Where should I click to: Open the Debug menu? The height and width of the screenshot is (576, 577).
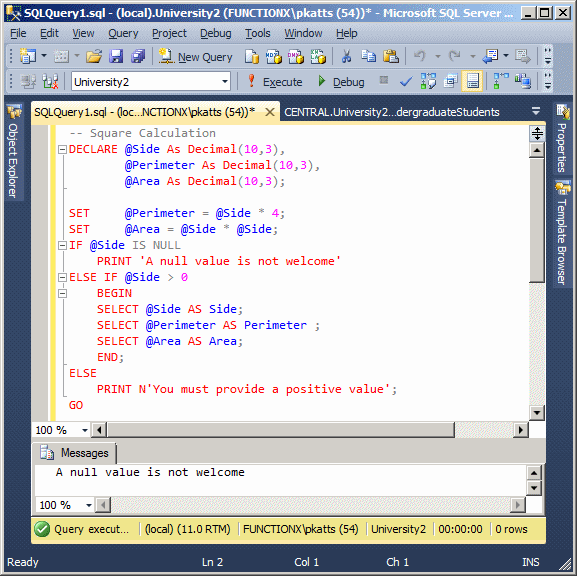coord(216,33)
